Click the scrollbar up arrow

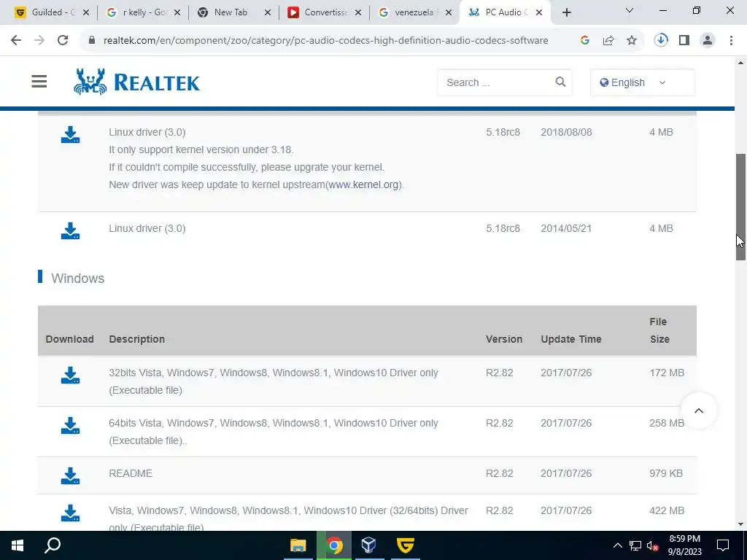coord(740,63)
